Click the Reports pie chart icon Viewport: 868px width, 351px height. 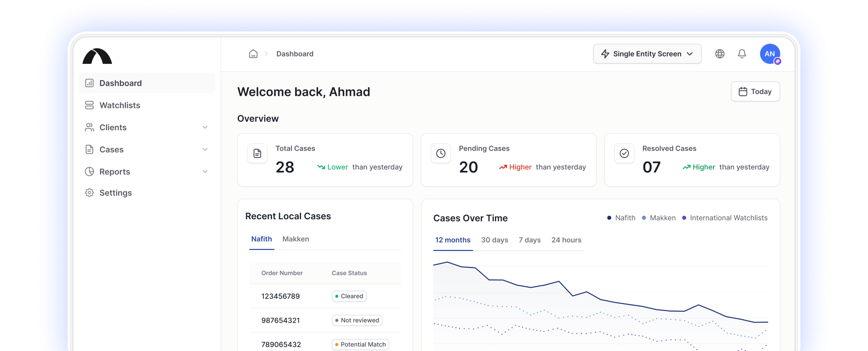pyautogui.click(x=89, y=171)
